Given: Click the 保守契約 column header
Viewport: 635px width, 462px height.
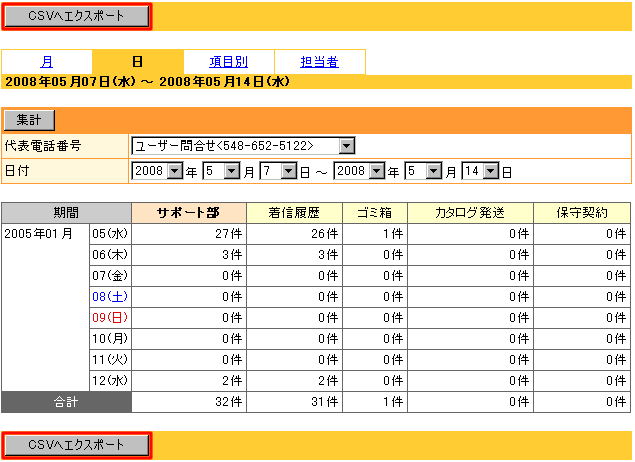Looking at the screenshot, I should pos(580,212).
